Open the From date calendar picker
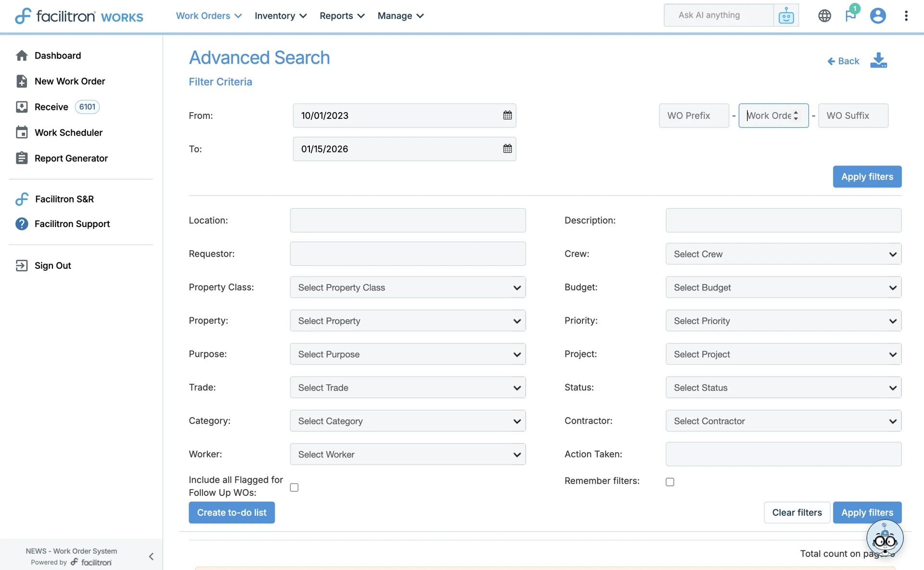The image size is (924, 570). (x=507, y=115)
